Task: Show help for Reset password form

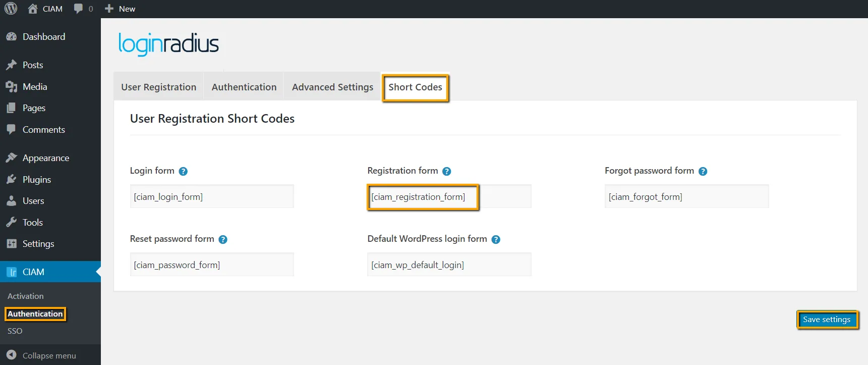Action: [x=223, y=239]
